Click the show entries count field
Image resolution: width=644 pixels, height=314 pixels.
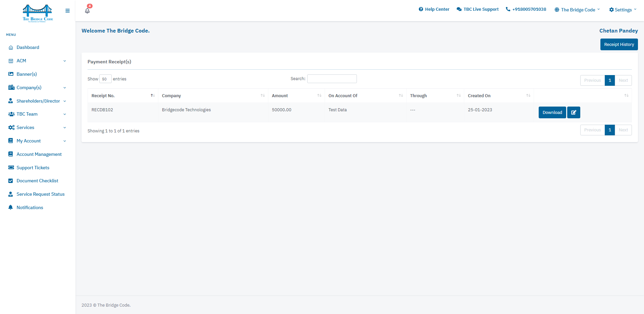(105, 79)
